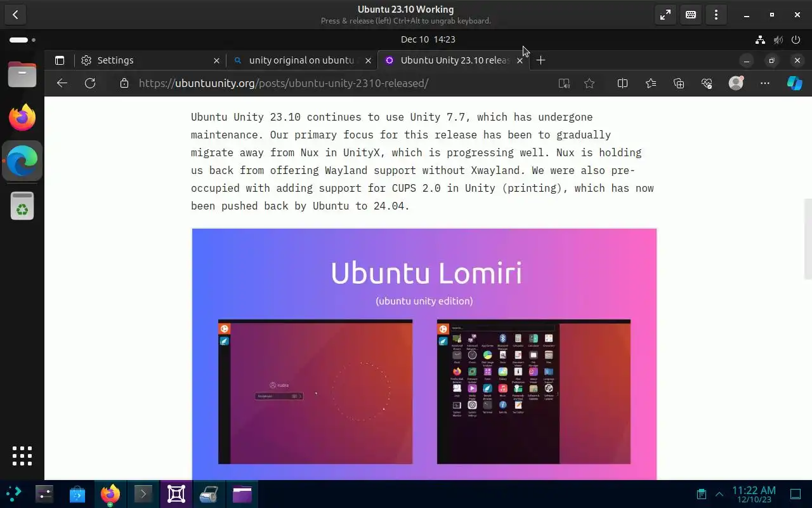Open the settings sliders app in taskbar
This screenshot has height=508, width=812.
(44, 494)
